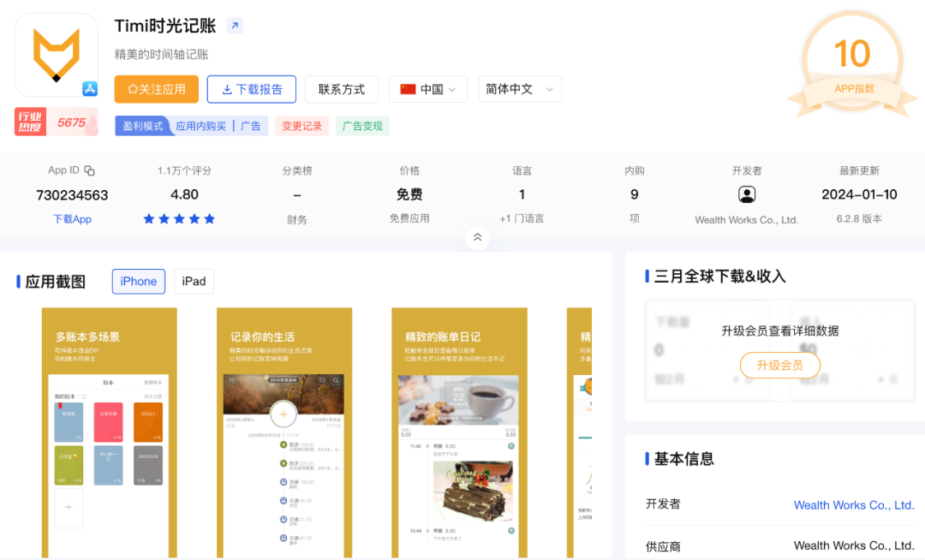Screen dimensions: 925x560
Task: Click the 升级会员查看详细数据 text
Action: coord(780,331)
